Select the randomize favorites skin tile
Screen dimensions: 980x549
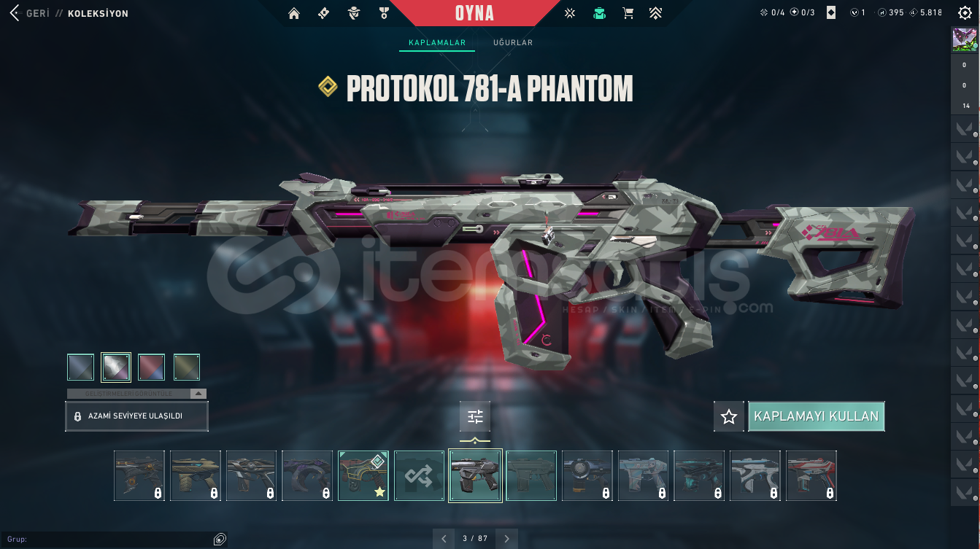(x=420, y=475)
